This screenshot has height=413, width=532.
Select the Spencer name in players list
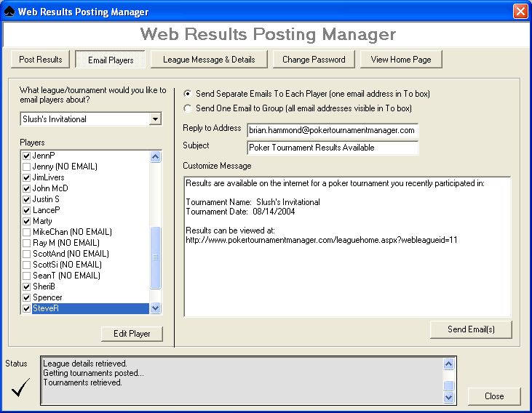(47, 297)
